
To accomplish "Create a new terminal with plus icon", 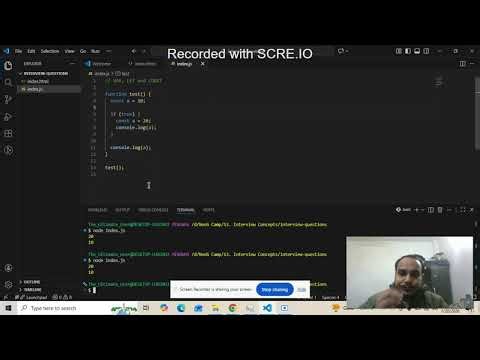I will 416,210.
